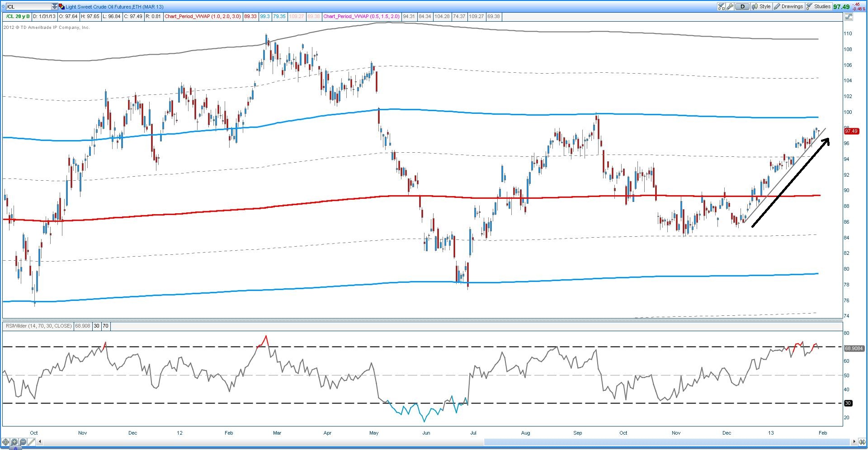Select the crosshair pan tool
The width and height of the screenshot is (868, 450).
[6, 442]
